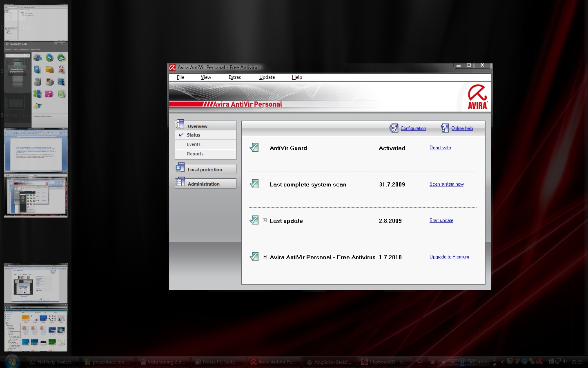The image size is (588, 368).
Task: Click the AntiVir Guard Activated status text
Action: click(392, 148)
